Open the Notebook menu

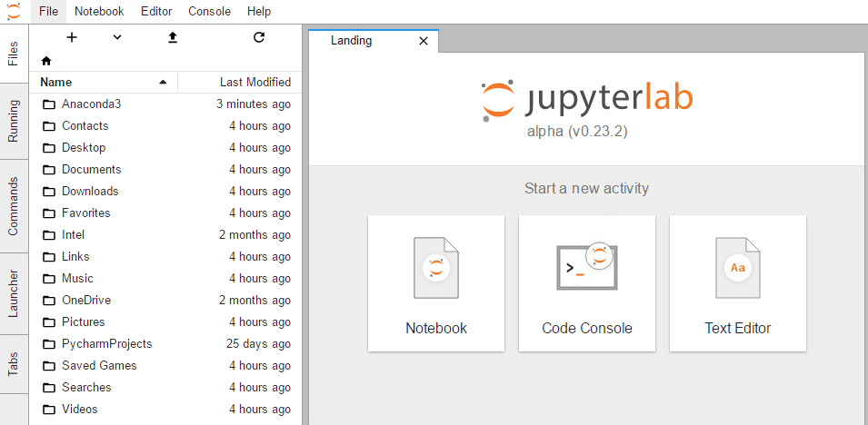coord(99,11)
